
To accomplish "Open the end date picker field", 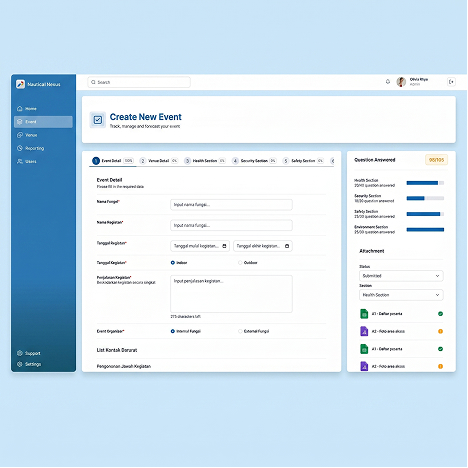I will tap(263, 246).
